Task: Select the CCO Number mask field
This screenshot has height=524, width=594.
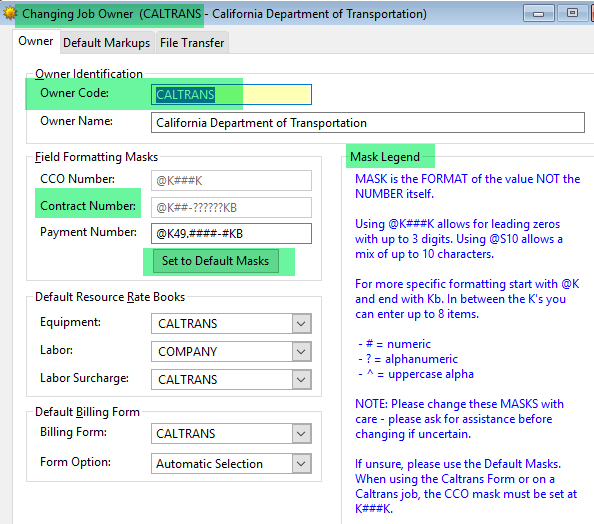Action: (231, 180)
